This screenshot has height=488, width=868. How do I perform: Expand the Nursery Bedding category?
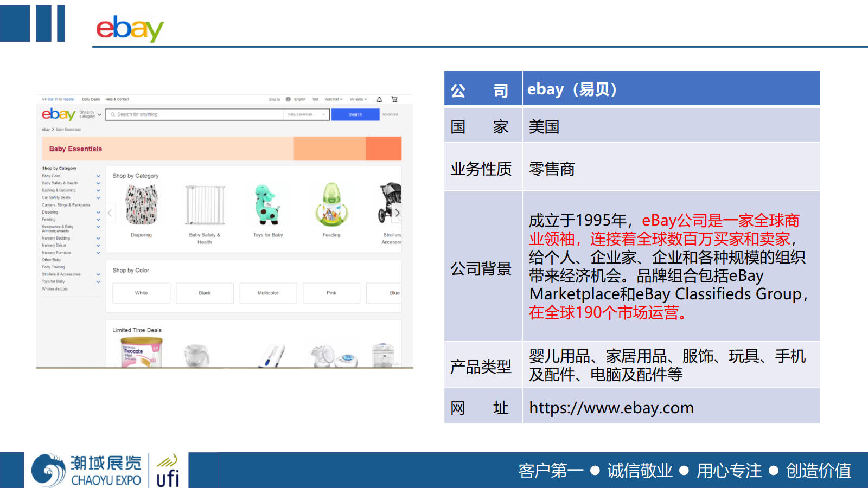tap(98, 238)
